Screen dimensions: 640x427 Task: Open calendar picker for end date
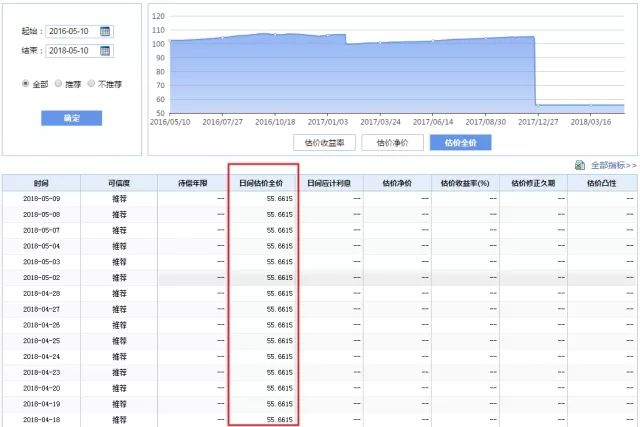click(x=105, y=51)
